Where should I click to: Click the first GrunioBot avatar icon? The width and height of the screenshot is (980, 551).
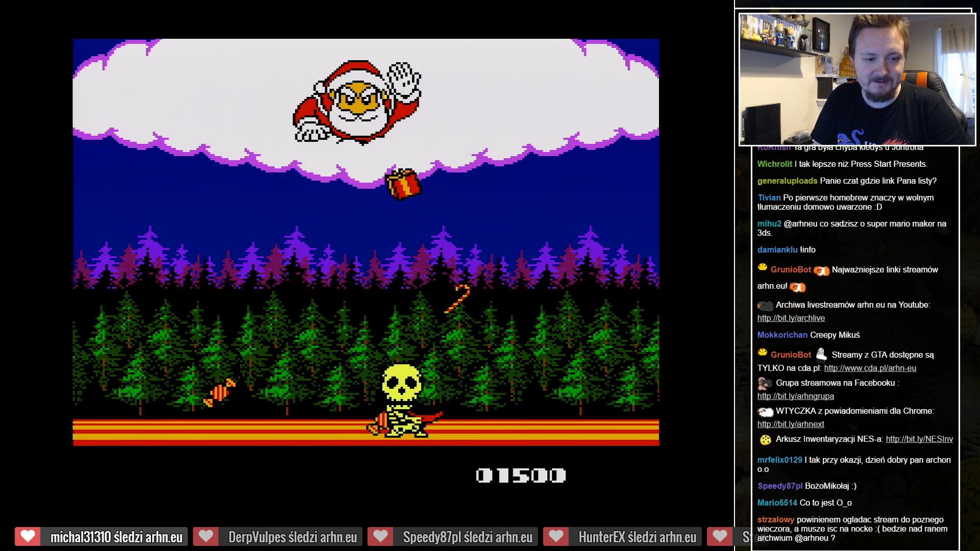763,267
